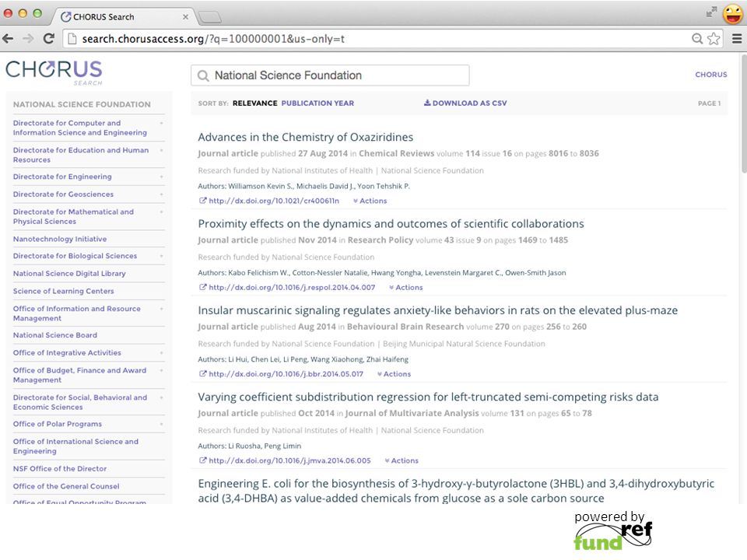Open the browser hamburger menu

click(737, 39)
